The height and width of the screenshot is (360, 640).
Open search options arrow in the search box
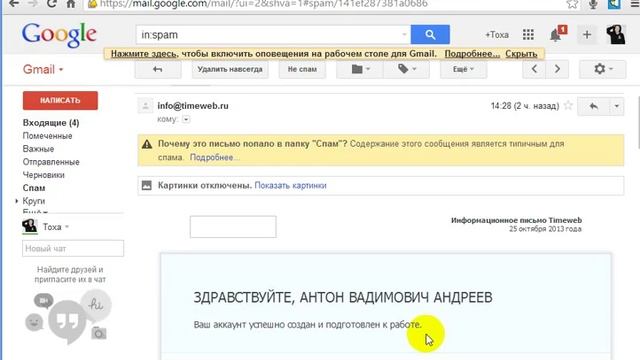click(x=404, y=35)
